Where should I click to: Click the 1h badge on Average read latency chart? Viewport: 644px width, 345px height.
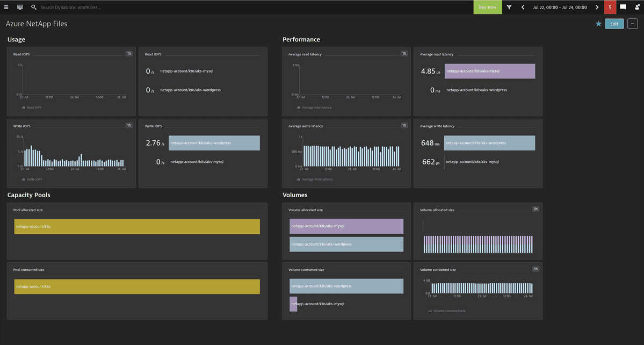pos(404,53)
